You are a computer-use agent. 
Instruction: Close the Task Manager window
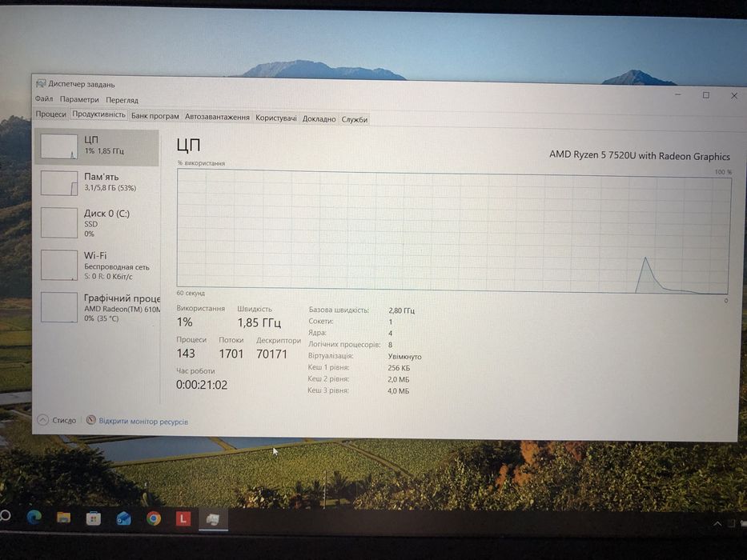[x=734, y=96]
